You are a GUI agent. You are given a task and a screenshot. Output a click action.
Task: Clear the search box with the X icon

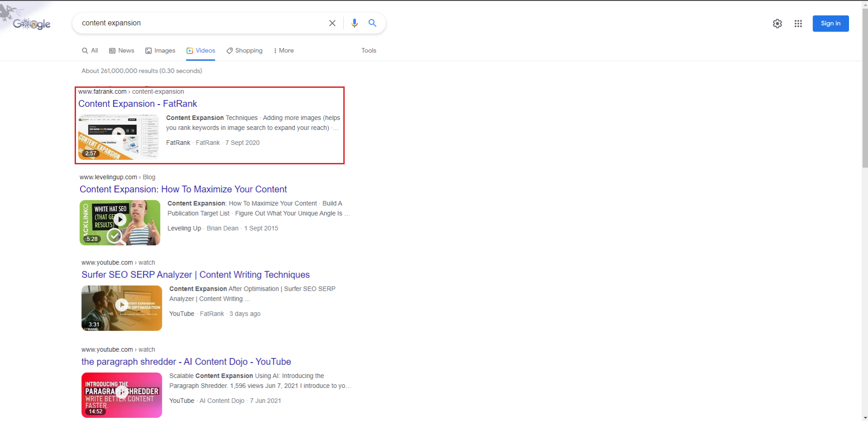pyautogui.click(x=332, y=23)
